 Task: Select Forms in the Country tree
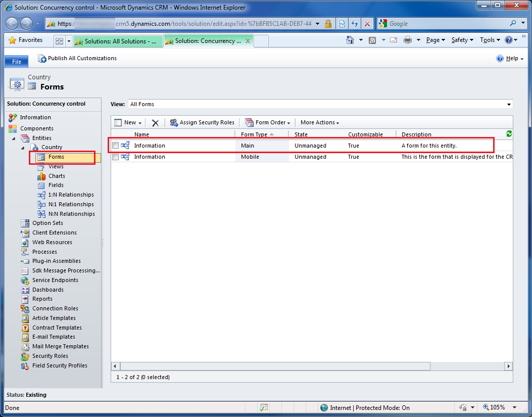click(56, 157)
